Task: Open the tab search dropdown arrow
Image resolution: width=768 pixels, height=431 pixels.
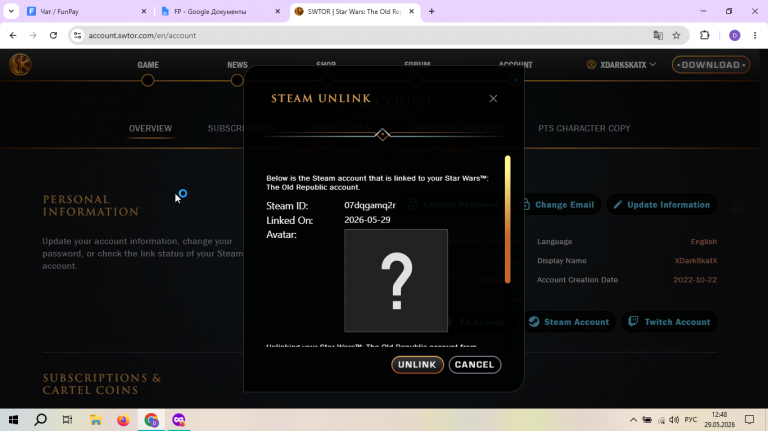Action: click(11, 11)
